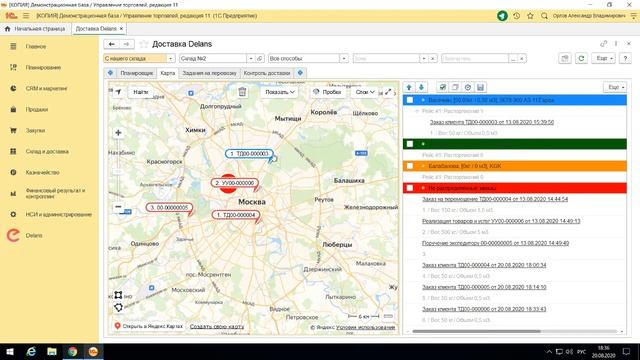Tick the checkbox on the orange row
The height and width of the screenshot is (360, 640).
(x=410, y=166)
